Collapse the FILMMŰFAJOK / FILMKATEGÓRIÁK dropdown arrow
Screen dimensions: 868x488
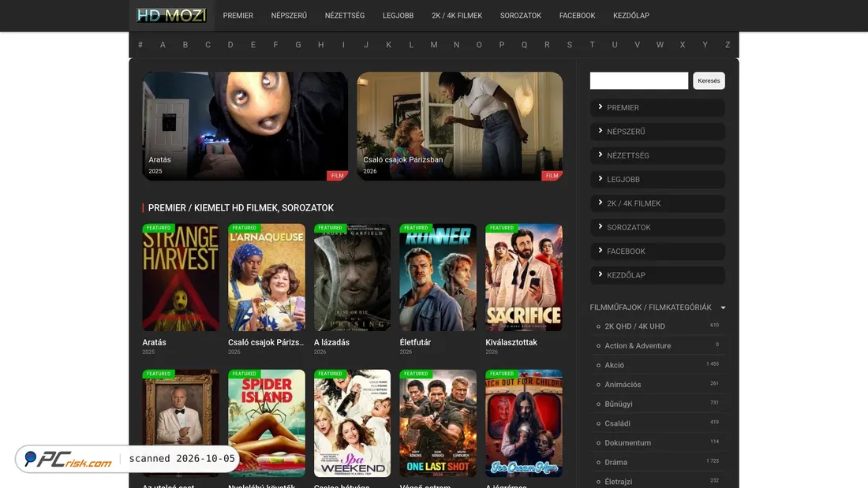[x=723, y=307]
